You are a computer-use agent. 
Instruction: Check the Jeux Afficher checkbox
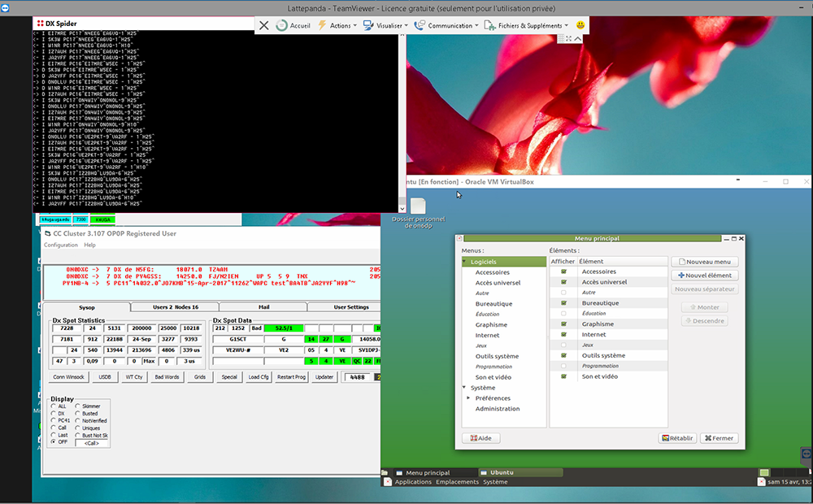coord(563,345)
